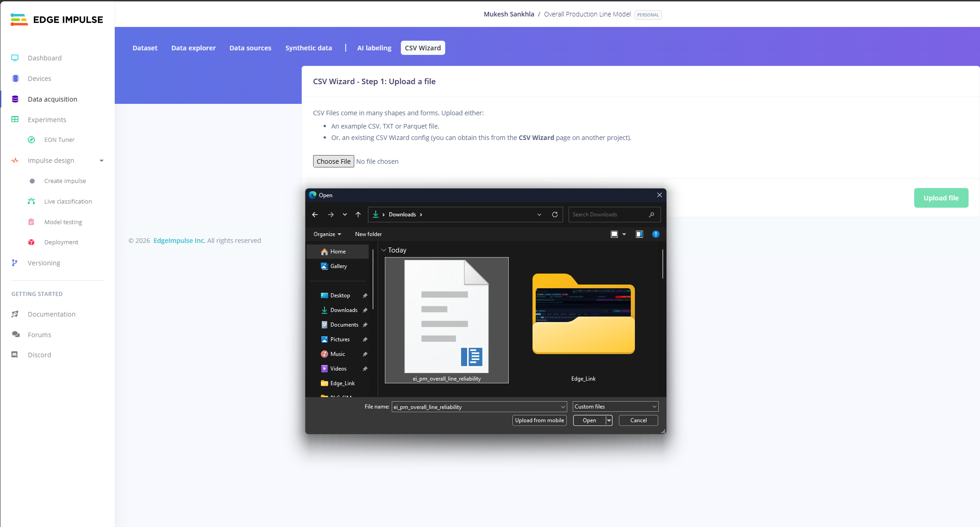Screen dimensions: 980x527
Task: Select the ei_pm_overall_line_reliability file
Action: tap(447, 320)
